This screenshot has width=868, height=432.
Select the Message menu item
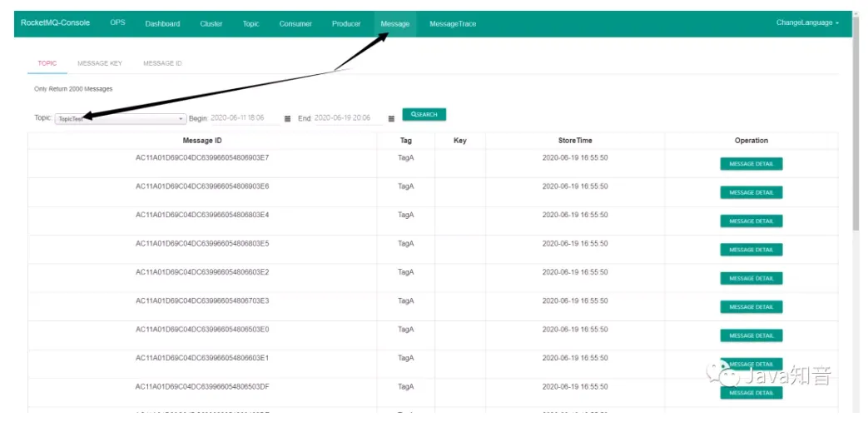(x=395, y=24)
